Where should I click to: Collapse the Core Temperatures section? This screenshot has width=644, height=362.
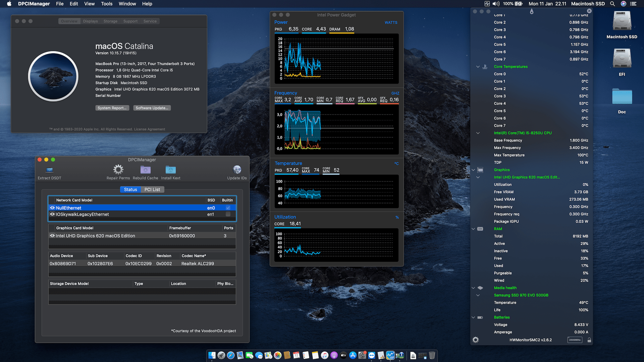click(478, 66)
